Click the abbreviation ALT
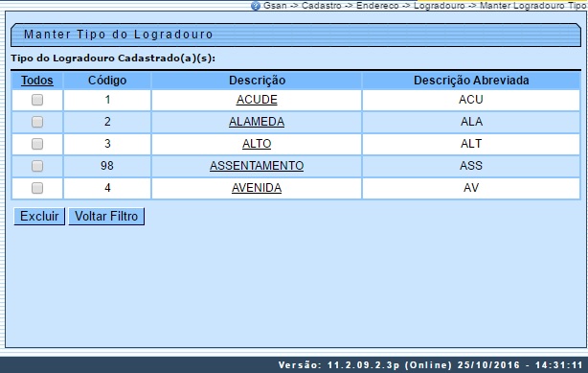 471,144
